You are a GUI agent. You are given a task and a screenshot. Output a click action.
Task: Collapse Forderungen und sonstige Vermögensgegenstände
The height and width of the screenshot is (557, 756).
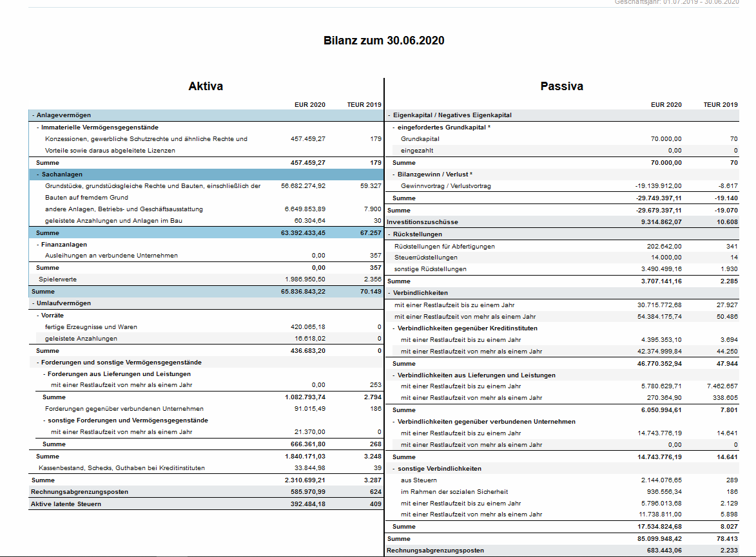pyautogui.click(x=38, y=363)
